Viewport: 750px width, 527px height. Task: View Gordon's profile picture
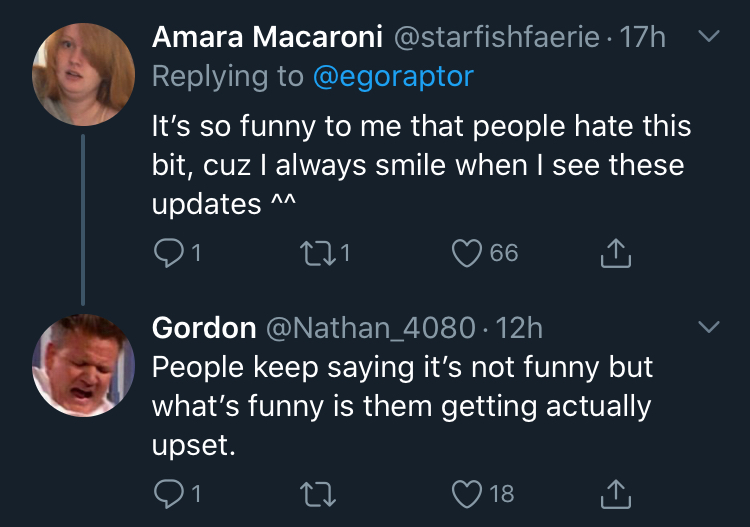click(83, 365)
